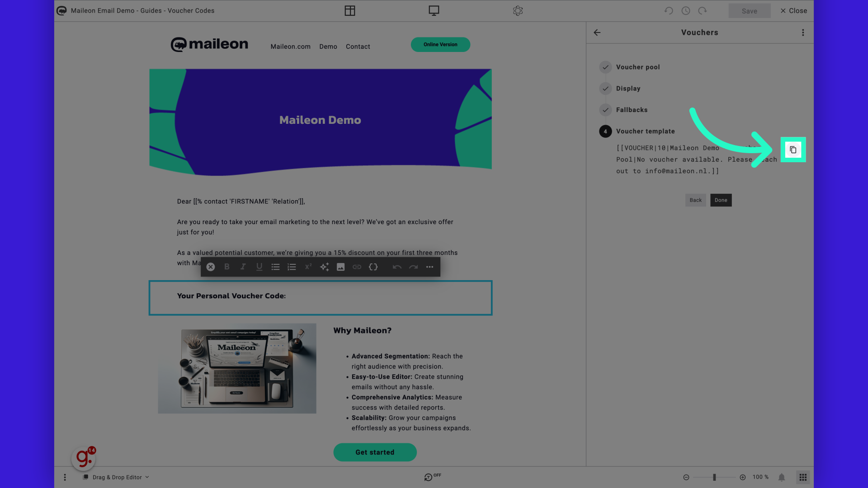Viewport: 868px width, 488px height.
Task: Insert personalization placeholder braces
Action: (373, 267)
